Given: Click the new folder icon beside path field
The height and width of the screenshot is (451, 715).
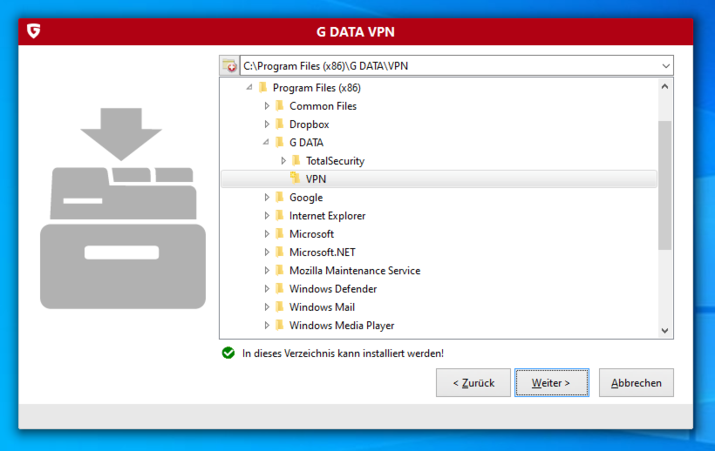Looking at the screenshot, I should pyautogui.click(x=229, y=66).
